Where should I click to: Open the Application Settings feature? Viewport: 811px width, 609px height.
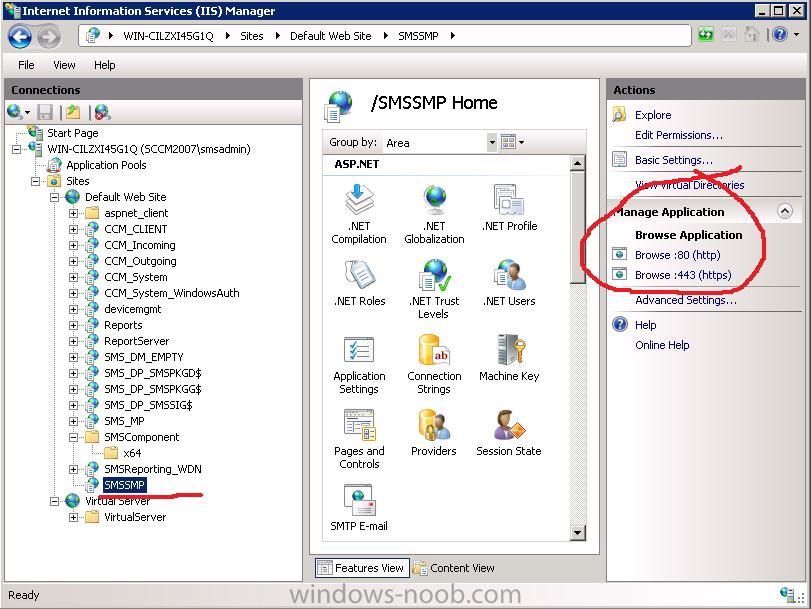[359, 364]
